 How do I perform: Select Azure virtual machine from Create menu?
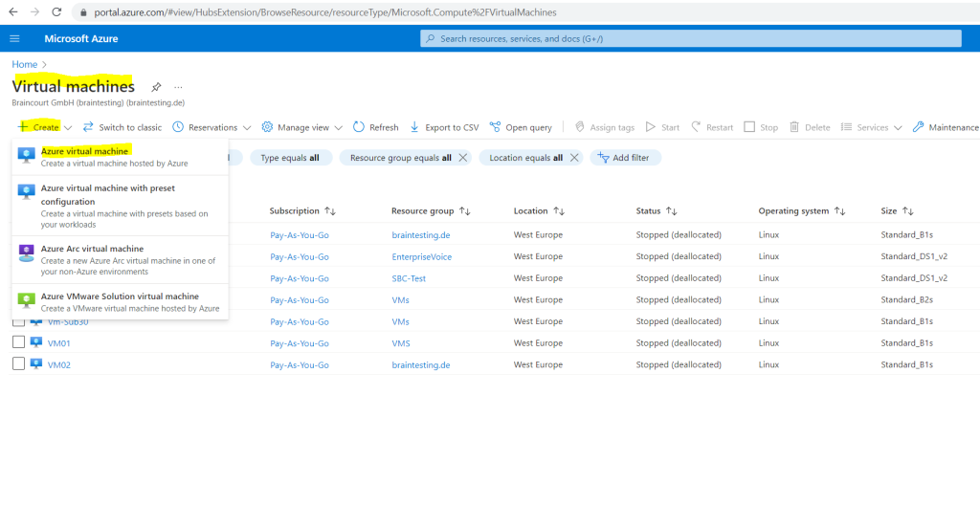[x=120, y=157]
